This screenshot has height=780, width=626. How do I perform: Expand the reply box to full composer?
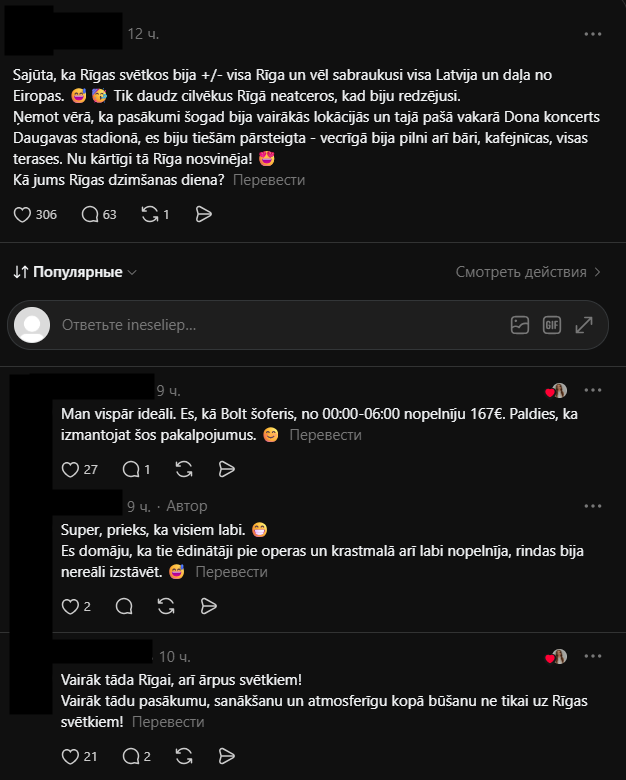click(584, 325)
